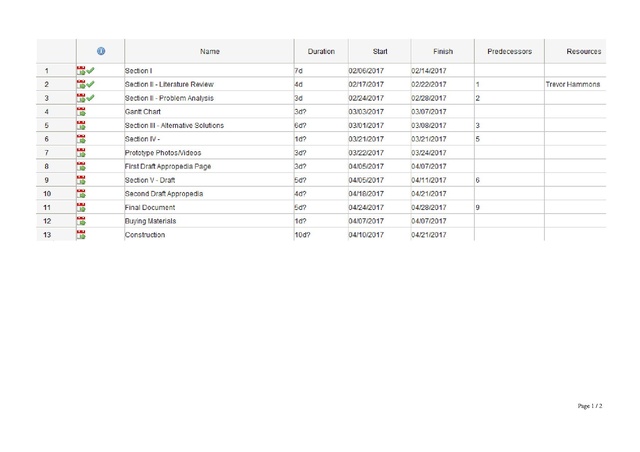Click start date 04/24/2017 of Final Document
Screen dimensions: 640x452
(366, 207)
